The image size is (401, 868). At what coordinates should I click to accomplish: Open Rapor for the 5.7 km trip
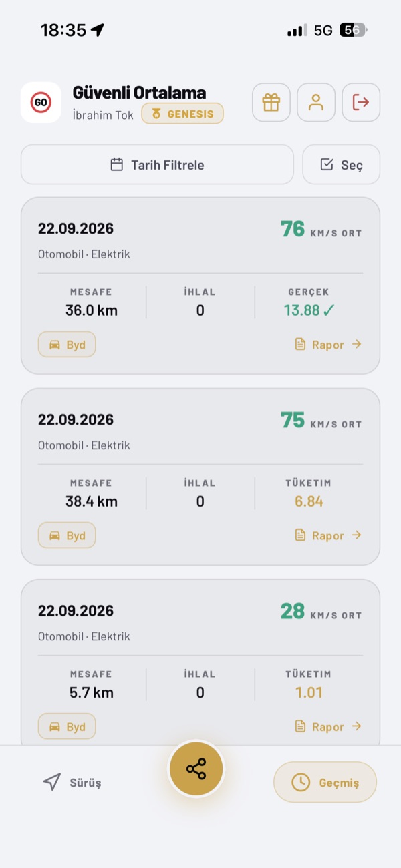[x=328, y=727]
